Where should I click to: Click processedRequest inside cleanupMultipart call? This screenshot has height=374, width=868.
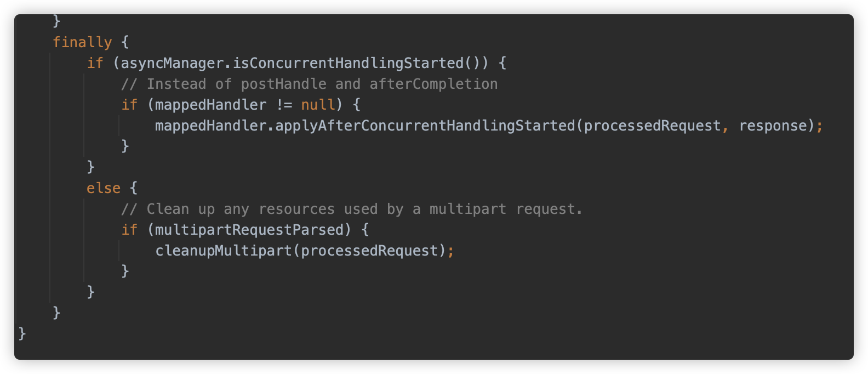[369, 251]
